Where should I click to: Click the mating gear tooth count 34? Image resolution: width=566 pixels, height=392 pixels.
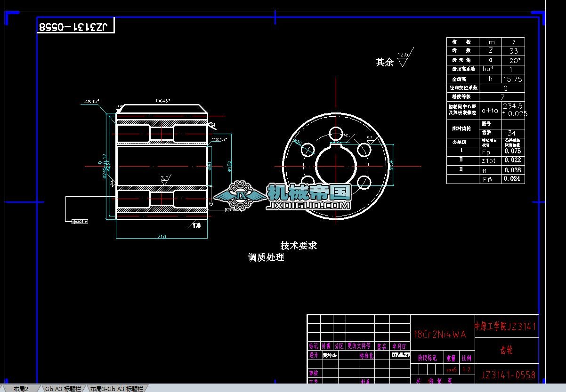(x=512, y=133)
